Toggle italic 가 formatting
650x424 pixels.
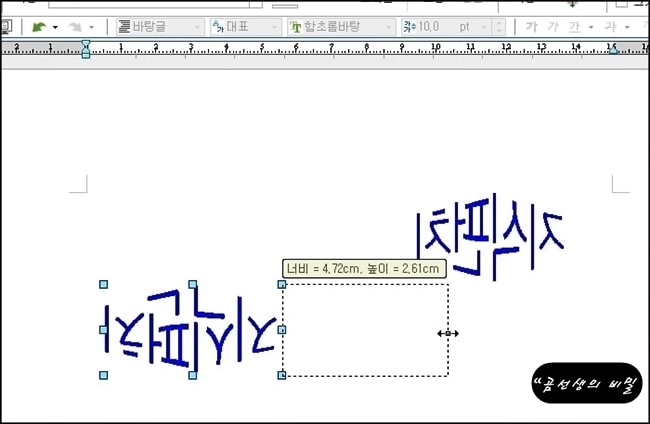[553, 27]
